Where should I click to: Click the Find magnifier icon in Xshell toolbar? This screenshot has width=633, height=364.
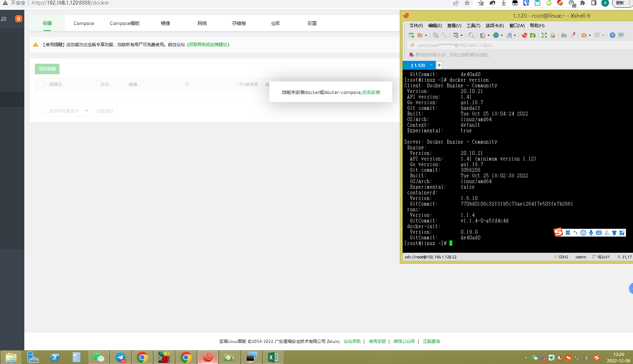471,35
